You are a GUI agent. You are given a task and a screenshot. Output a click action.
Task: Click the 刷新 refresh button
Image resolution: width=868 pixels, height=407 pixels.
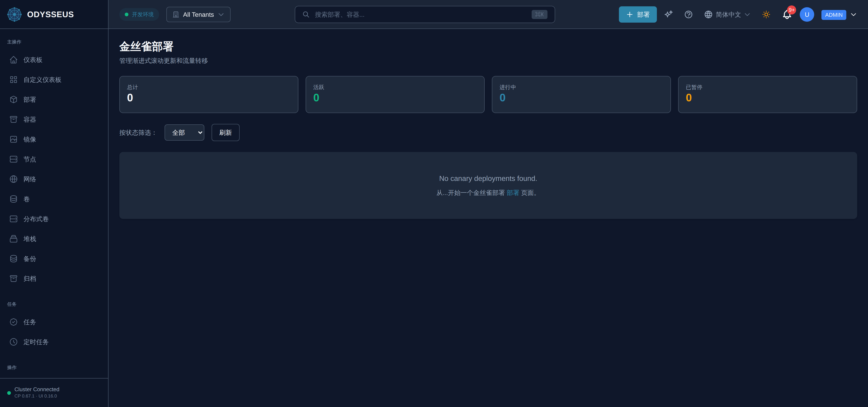(x=225, y=133)
